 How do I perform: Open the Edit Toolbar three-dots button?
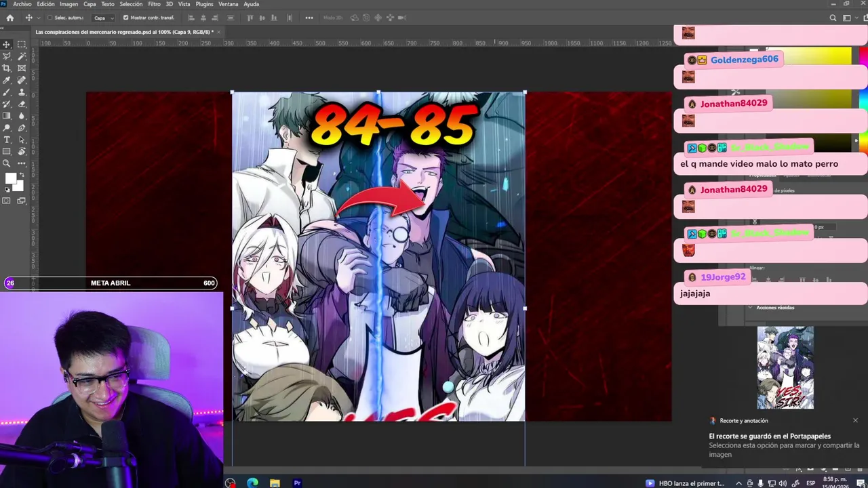22,163
